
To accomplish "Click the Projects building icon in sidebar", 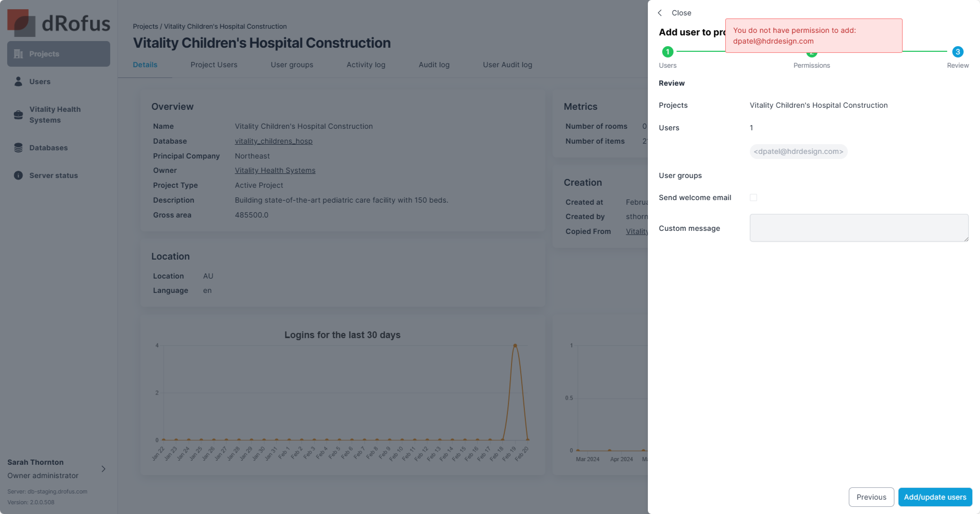I will pos(18,54).
